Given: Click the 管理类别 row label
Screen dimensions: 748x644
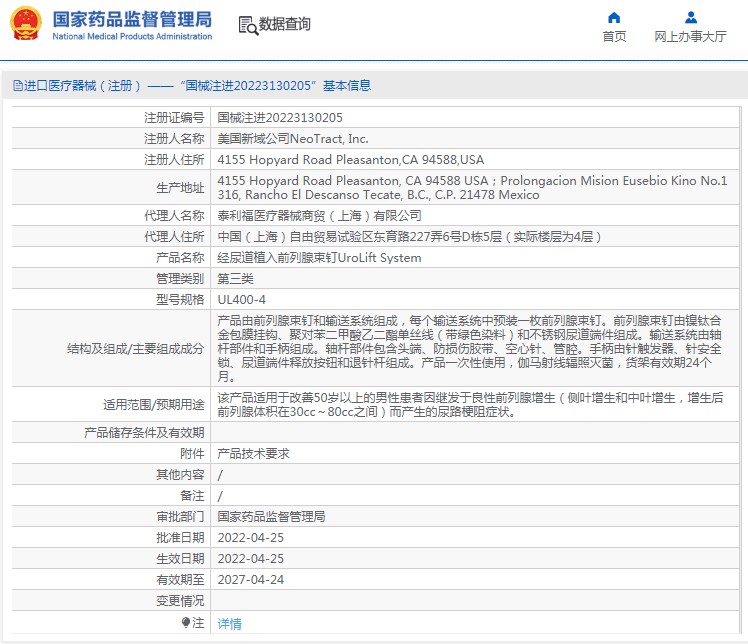Looking at the screenshot, I should pos(180,279).
